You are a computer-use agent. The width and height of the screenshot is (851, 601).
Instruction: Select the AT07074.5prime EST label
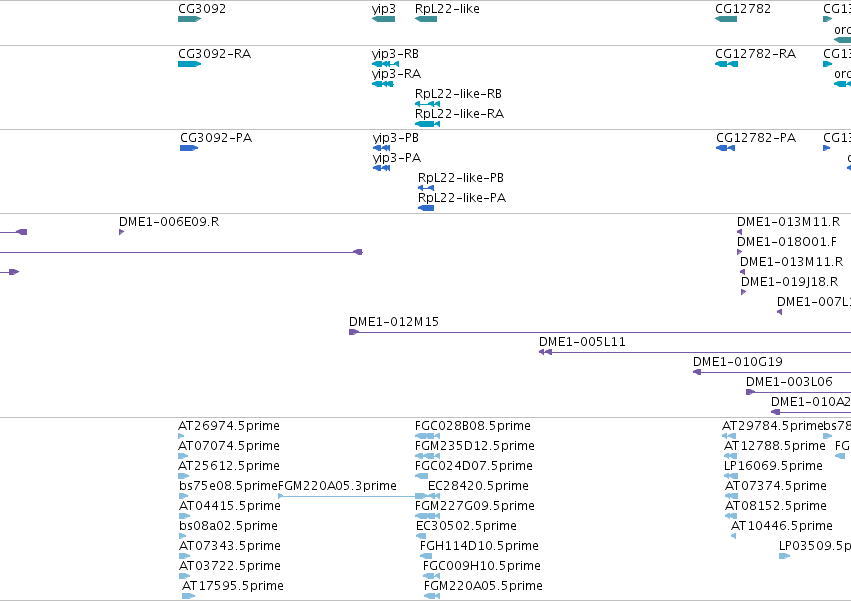tap(229, 446)
